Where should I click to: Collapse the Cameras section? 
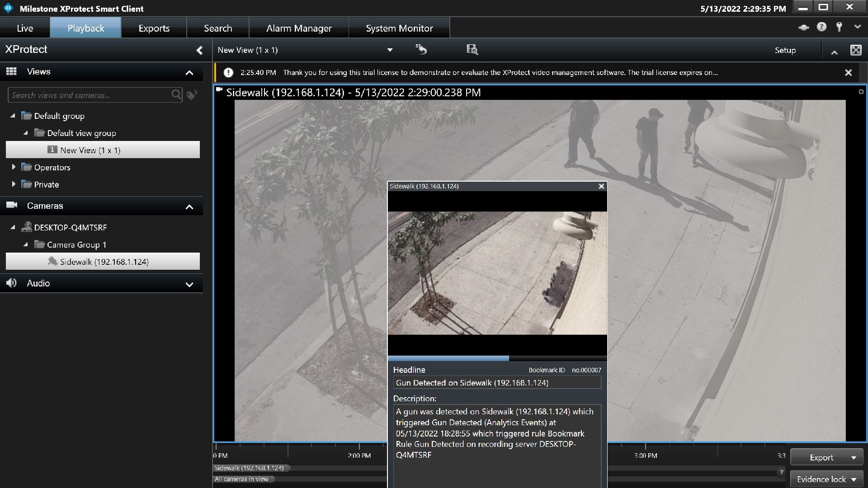189,207
